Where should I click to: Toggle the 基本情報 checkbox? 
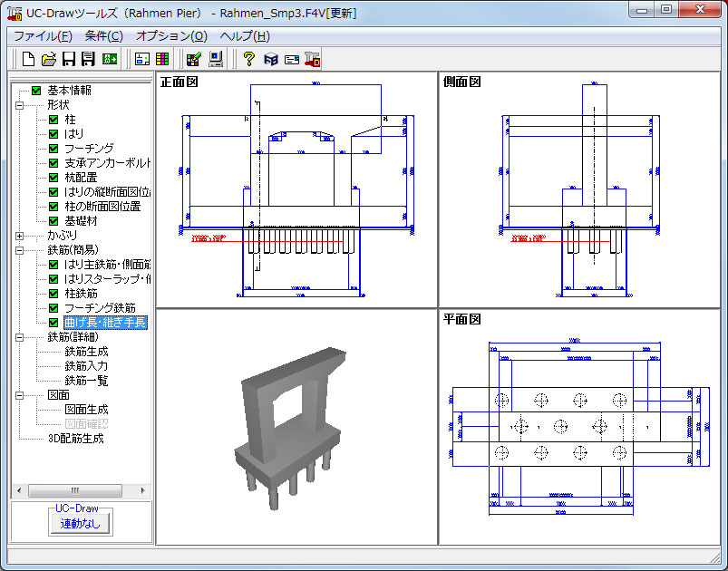point(36,91)
